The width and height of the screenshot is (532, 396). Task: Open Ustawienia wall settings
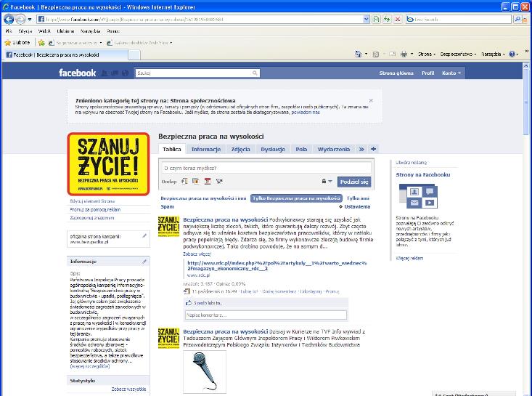point(355,207)
